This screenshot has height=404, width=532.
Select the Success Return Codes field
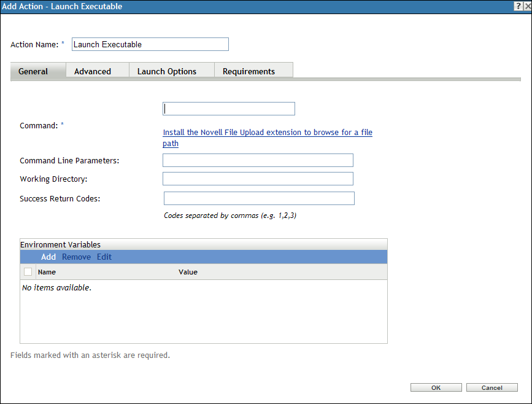258,198
